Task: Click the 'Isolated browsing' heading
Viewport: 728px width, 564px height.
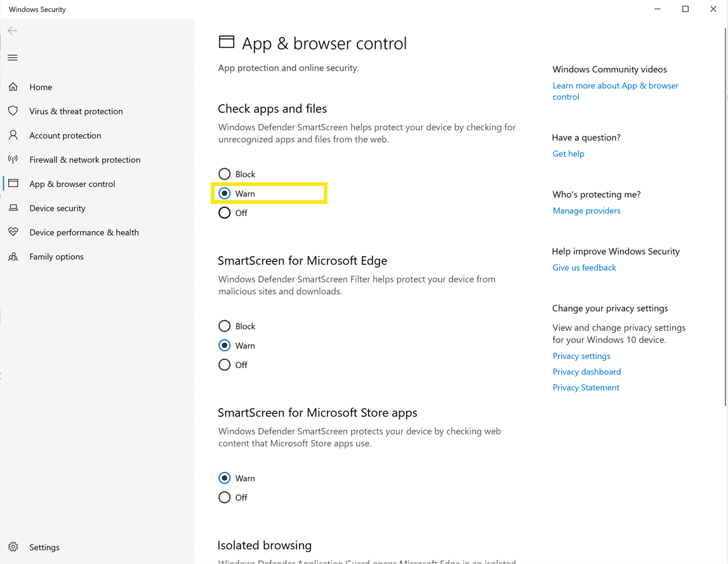Action: point(265,546)
